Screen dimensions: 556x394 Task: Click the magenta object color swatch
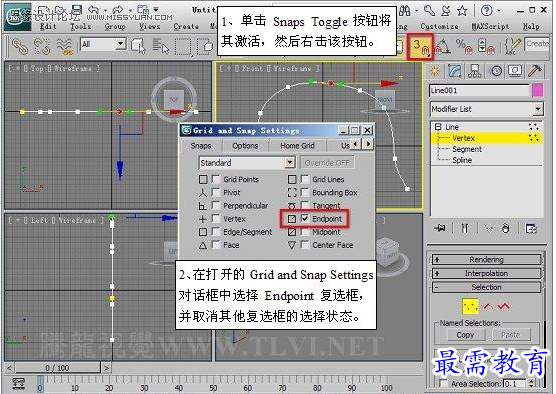pos(538,90)
